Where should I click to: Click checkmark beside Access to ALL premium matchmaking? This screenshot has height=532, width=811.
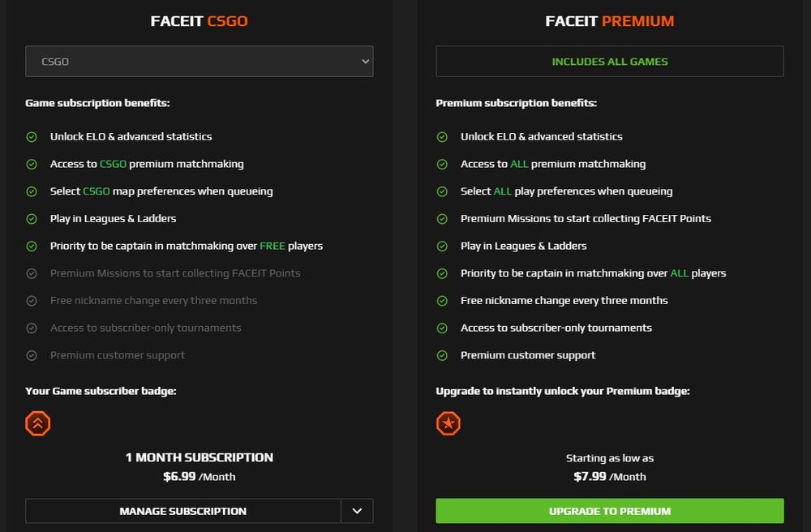pyautogui.click(x=443, y=164)
